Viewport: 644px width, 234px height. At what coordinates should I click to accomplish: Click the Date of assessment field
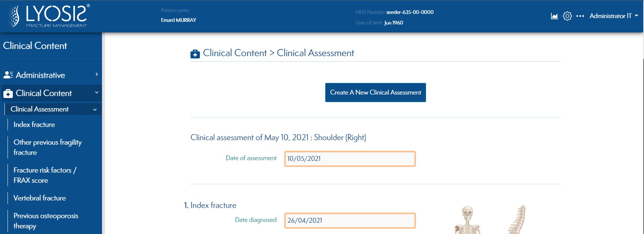click(x=350, y=159)
